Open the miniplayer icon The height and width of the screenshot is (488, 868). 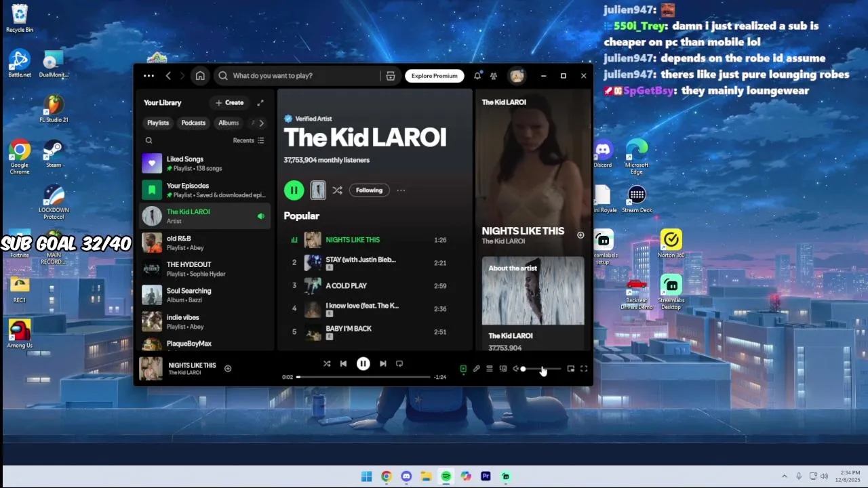pos(571,369)
